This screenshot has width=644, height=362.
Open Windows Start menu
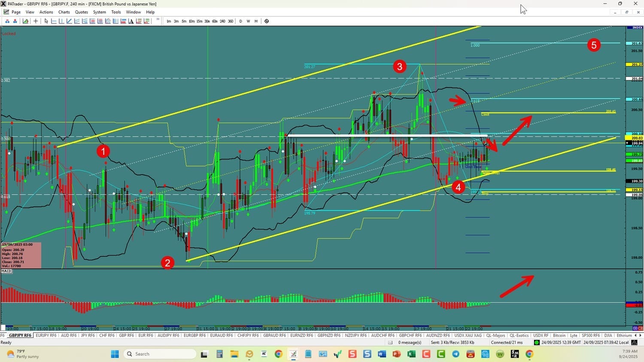(115, 354)
